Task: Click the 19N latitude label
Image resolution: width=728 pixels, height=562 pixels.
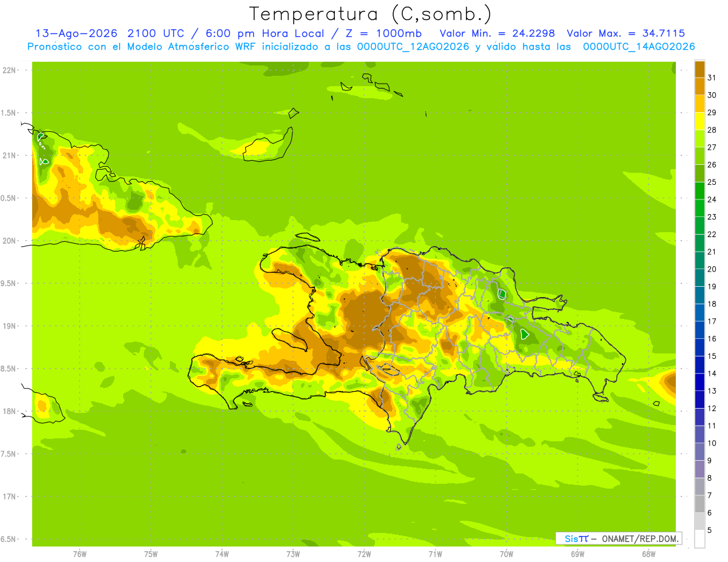Action: 8,326
